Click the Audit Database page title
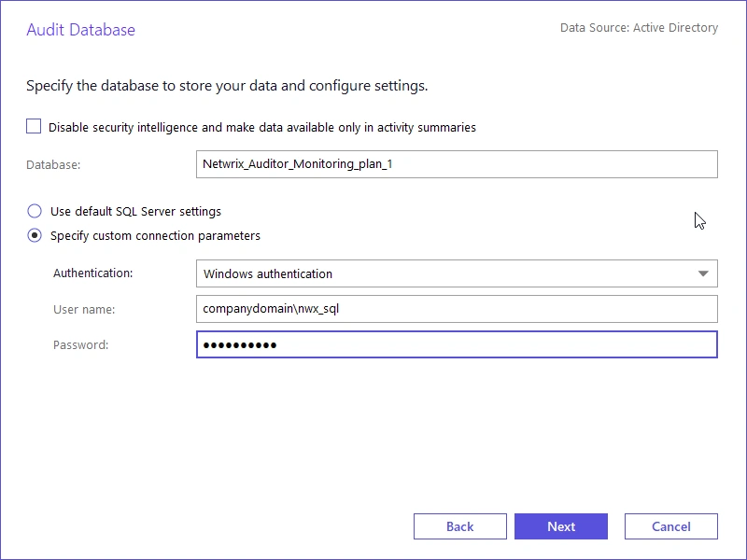747x560 pixels. coord(79,29)
